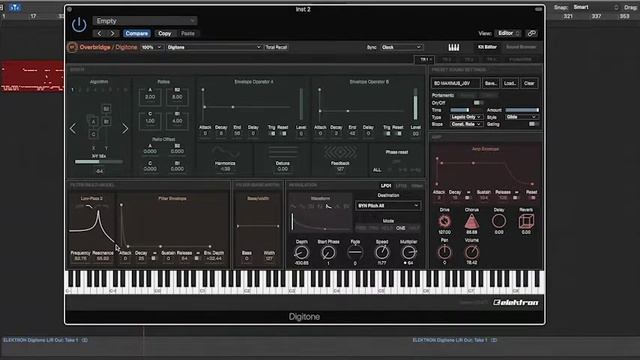Open Portamento Style Glide dropdown
640x360 pixels.
coord(522,117)
